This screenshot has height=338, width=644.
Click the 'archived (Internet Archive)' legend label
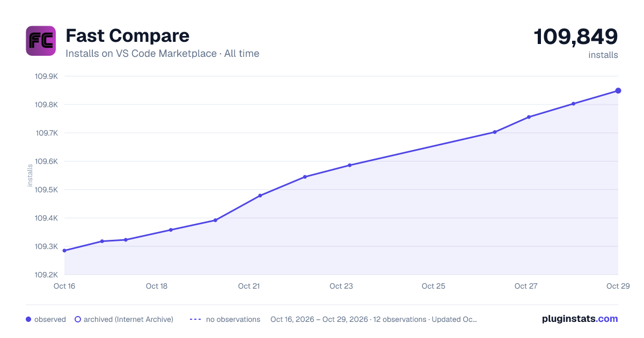click(128, 319)
